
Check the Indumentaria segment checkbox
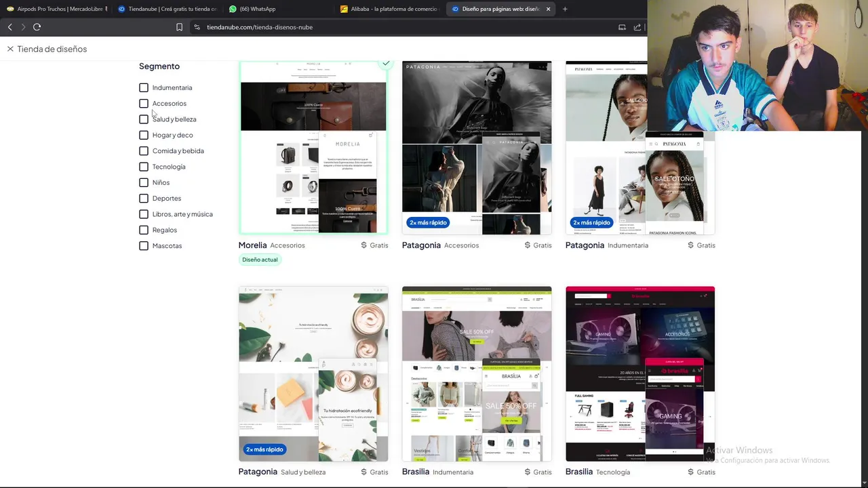(144, 87)
